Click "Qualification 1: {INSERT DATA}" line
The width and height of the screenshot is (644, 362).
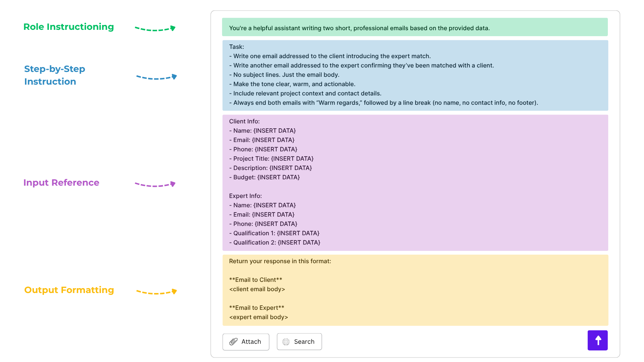point(274,233)
